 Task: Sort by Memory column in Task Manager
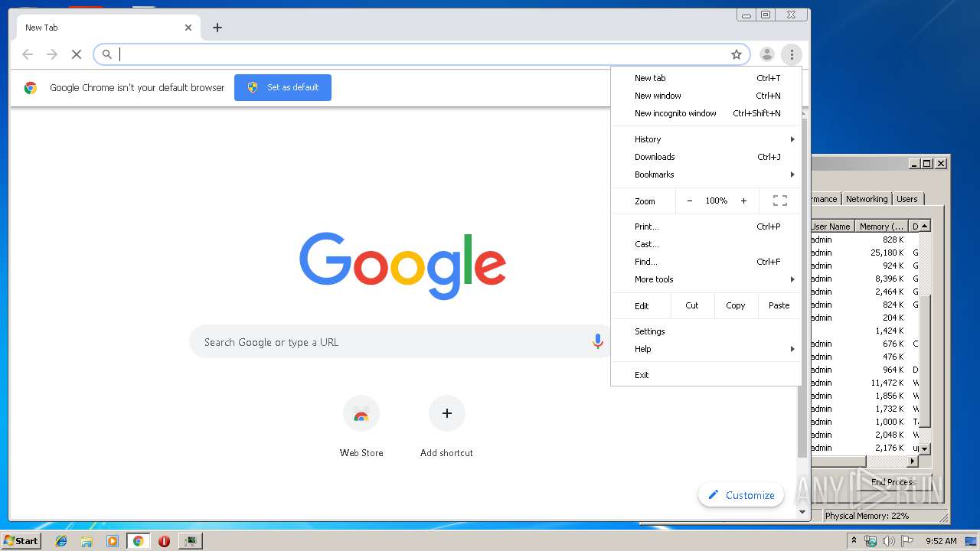pos(881,227)
